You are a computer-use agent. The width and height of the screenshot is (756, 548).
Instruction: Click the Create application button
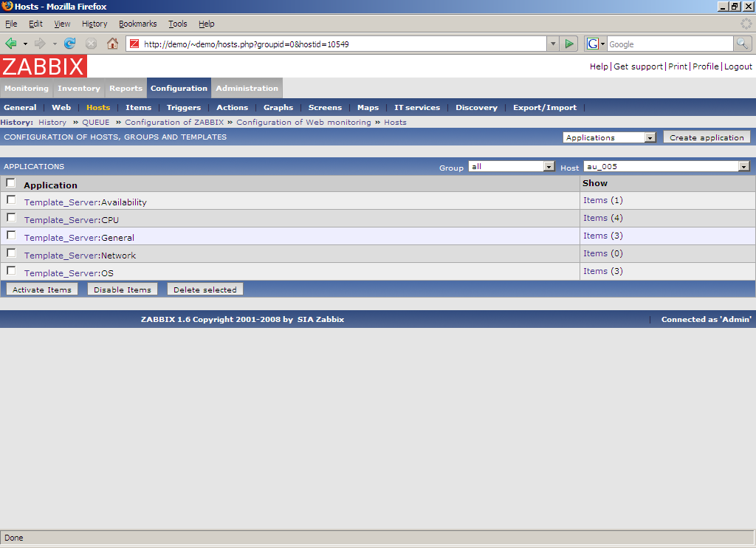pyautogui.click(x=707, y=137)
